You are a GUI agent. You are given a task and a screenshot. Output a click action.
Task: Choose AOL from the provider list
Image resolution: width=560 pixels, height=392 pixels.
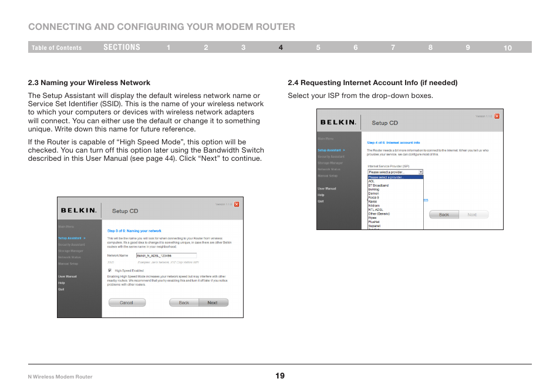coord(372,181)
